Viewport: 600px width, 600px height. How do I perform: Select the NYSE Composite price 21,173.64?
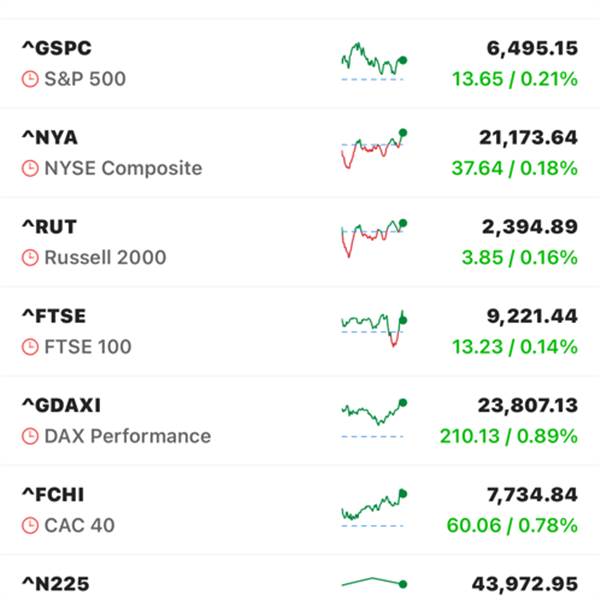tap(528, 138)
